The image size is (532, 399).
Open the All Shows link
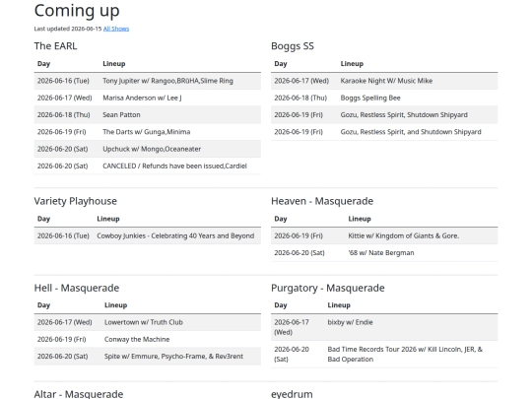[116, 29]
